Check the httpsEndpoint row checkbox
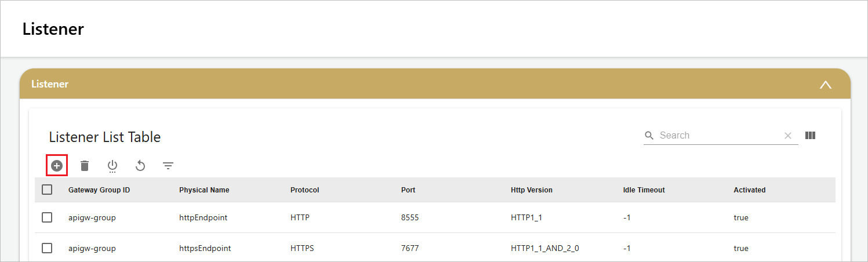The image size is (868, 262). click(47, 248)
